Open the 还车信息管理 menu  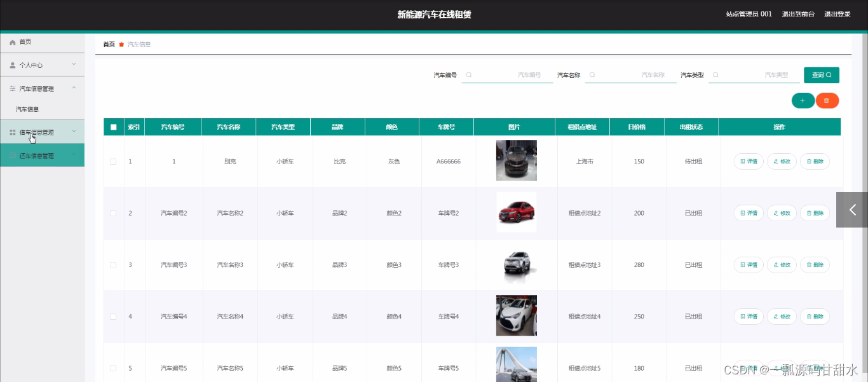(42, 156)
